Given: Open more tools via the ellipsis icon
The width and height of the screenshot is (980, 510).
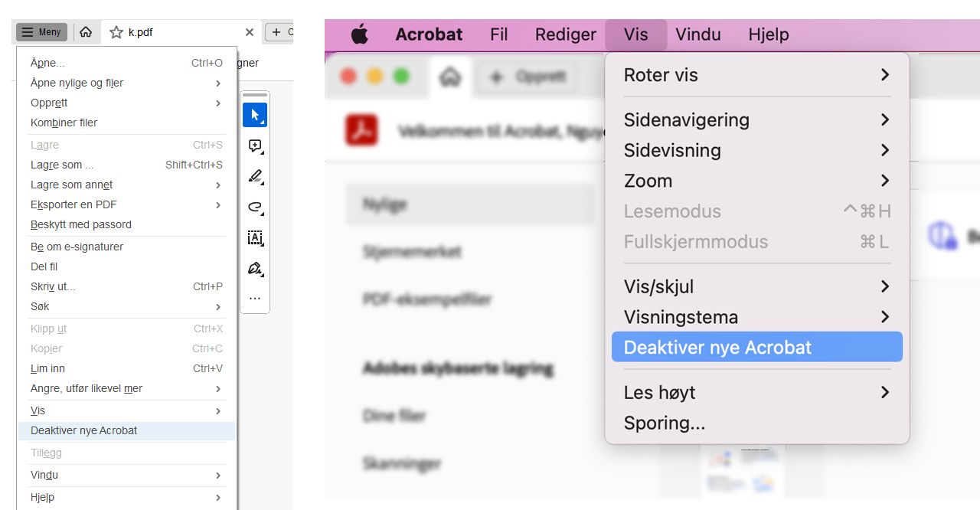Looking at the screenshot, I should (x=254, y=298).
